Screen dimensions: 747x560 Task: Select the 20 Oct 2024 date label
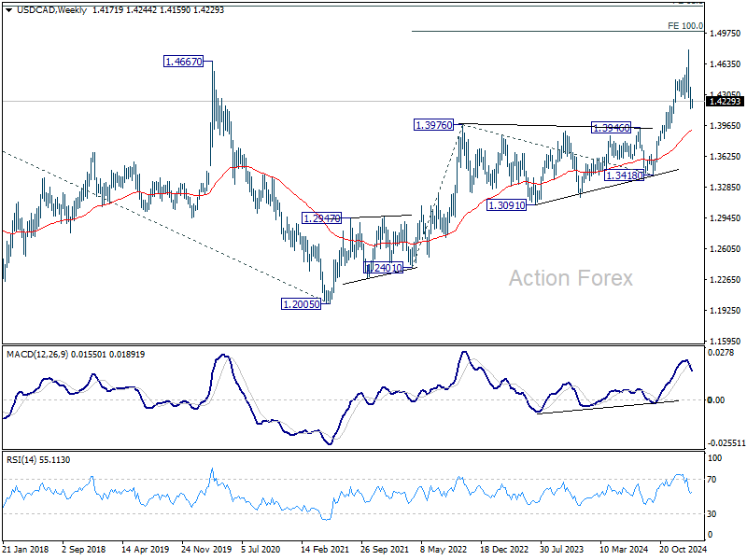tap(683, 549)
